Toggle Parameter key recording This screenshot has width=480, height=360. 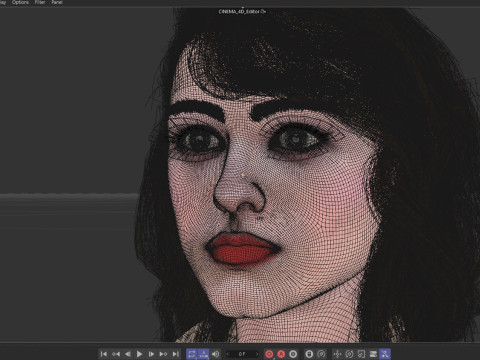tap(373, 354)
